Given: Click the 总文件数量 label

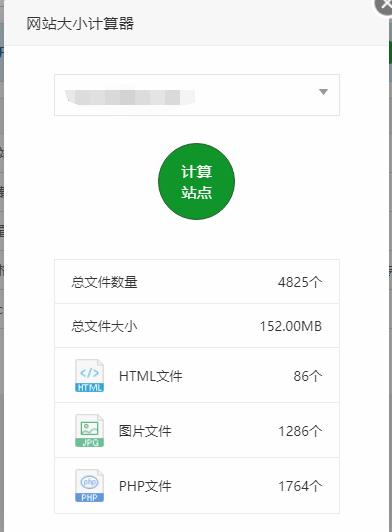Looking at the screenshot, I should click(104, 282).
